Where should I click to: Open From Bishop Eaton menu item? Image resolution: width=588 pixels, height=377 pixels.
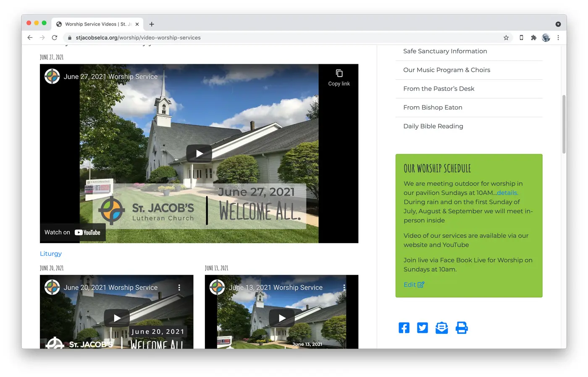(x=433, y=107)
